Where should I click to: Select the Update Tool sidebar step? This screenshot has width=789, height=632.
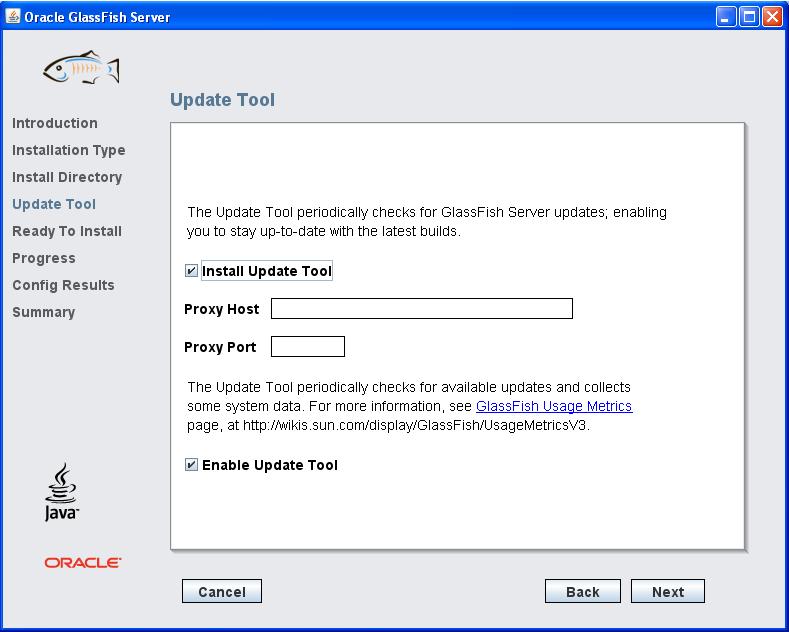click(54, 204)
